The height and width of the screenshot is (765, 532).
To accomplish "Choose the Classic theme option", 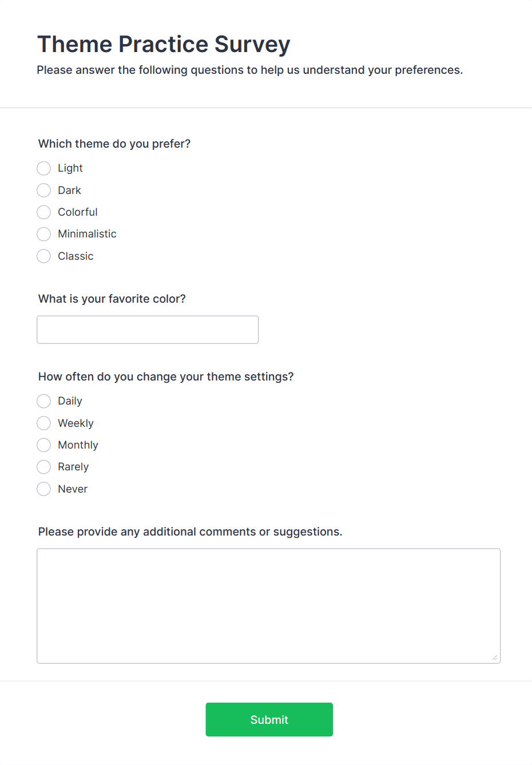I will point(44,256).
